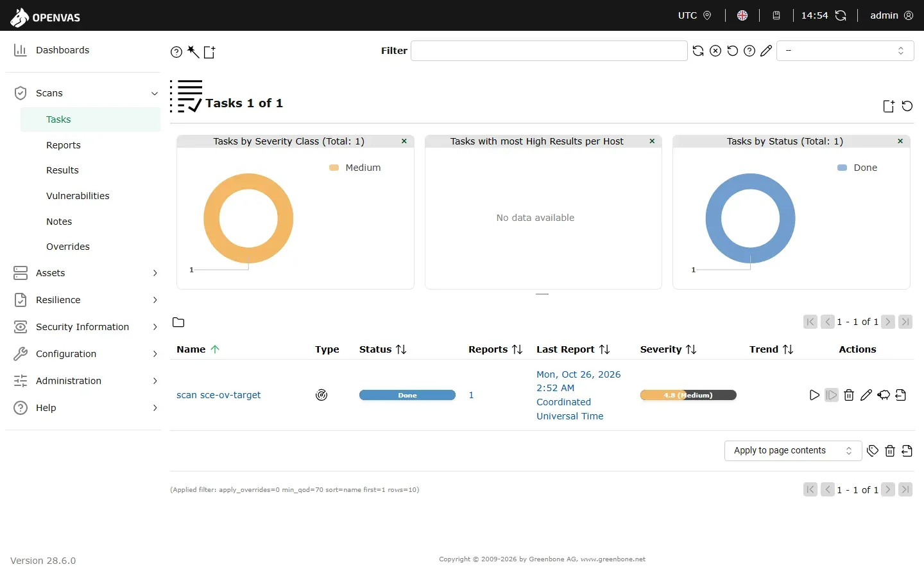The width and height of the screenshot is (924, 578).
Task: Open the UTC timezone setting
Action: [695, 15]
